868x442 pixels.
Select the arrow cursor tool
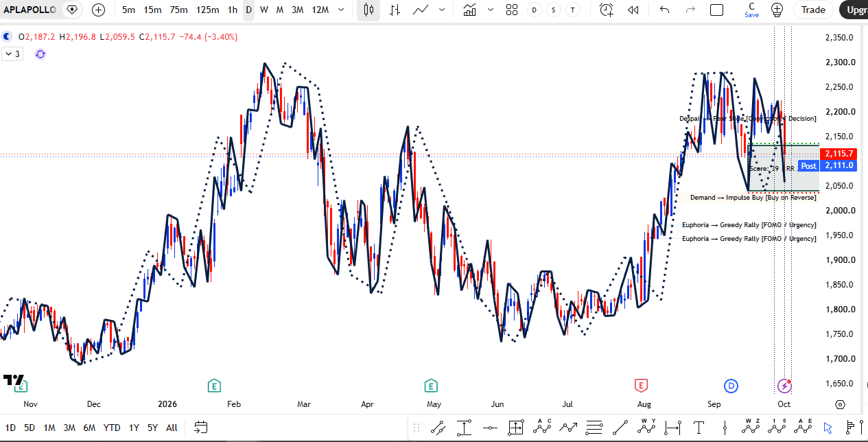point(828,428)
